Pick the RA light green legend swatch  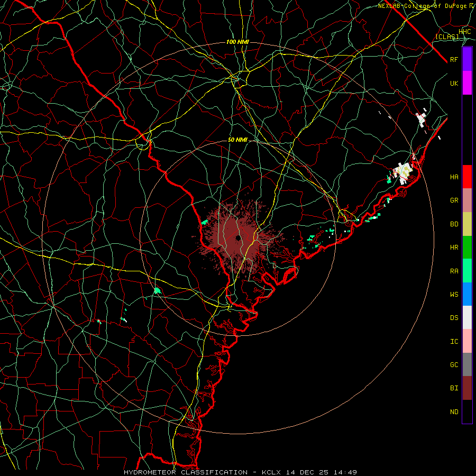(x=467, y=271)
